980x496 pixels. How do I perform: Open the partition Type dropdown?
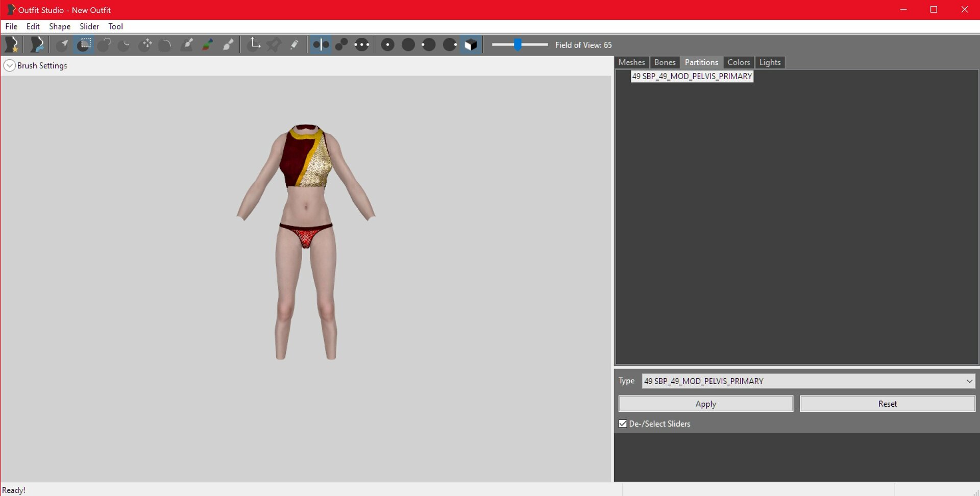click(808, 381)
